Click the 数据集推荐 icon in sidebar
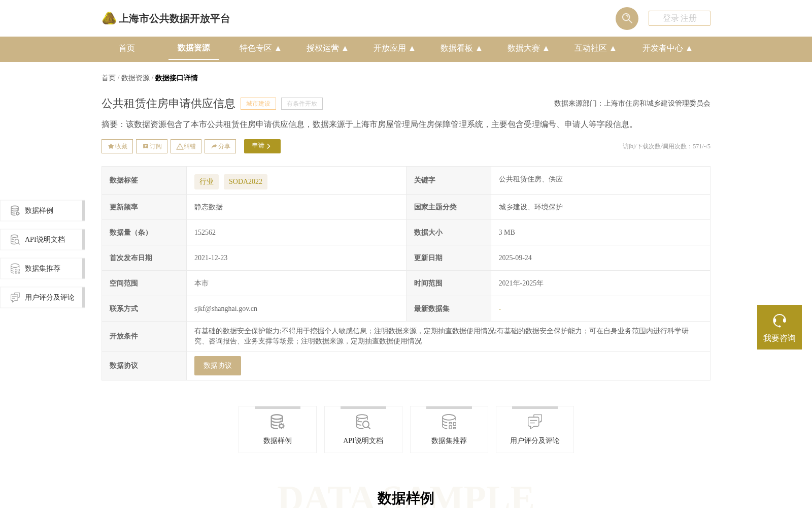 click(15, 268)
